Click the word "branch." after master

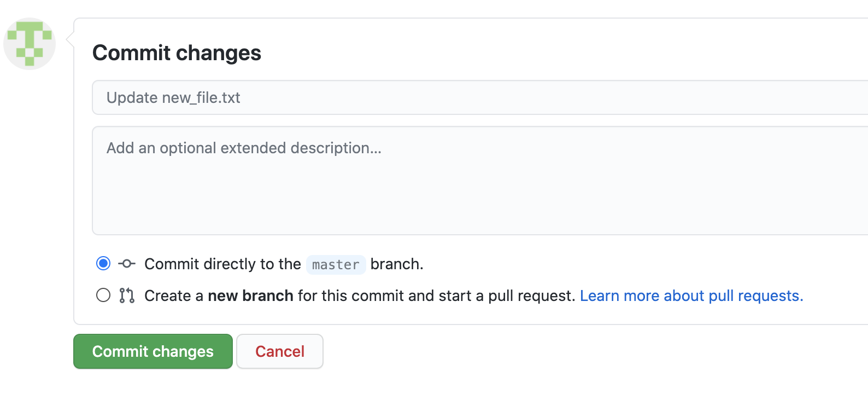tap(397, 264)
